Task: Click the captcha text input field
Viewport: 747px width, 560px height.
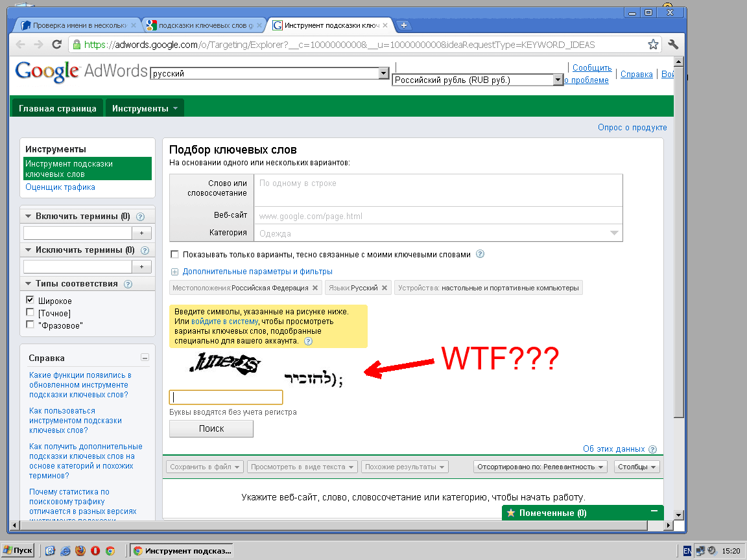Action: (x=226, y=397)
